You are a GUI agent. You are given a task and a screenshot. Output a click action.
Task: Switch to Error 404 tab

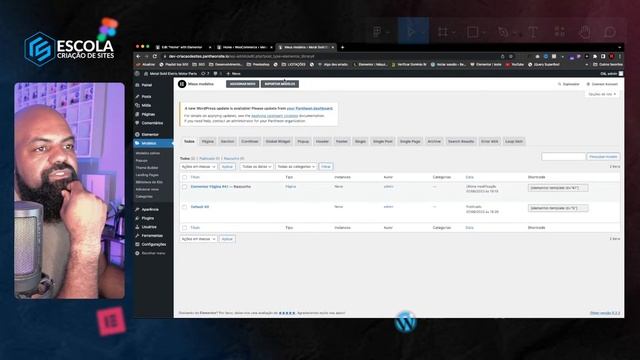(489, 141)
